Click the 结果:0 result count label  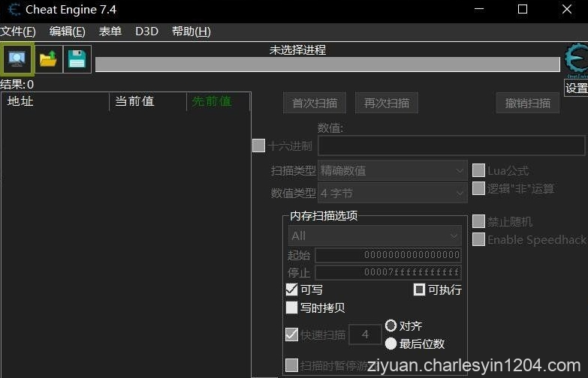17,84
